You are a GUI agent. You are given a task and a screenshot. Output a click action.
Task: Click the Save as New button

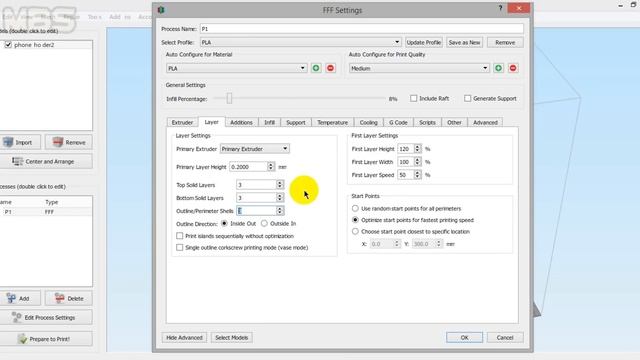click(464, 42)
